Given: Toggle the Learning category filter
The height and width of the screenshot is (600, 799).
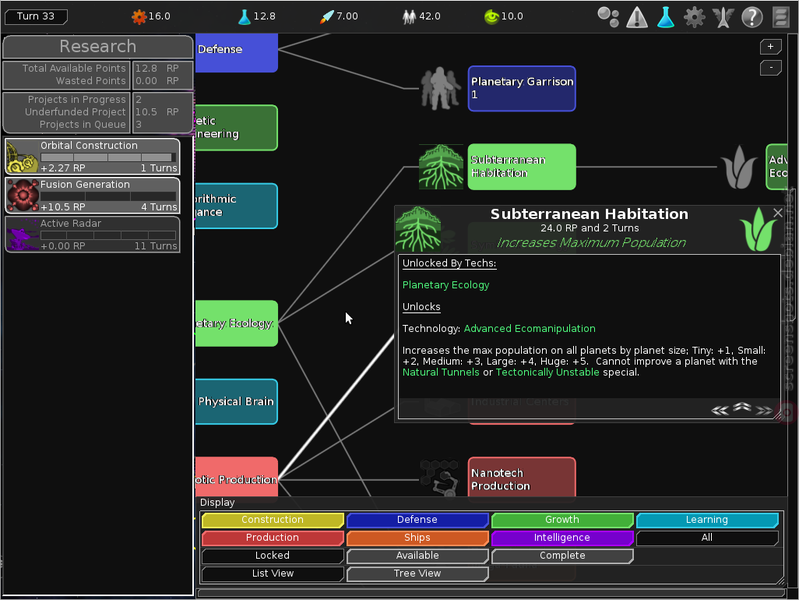Looking at the screenshot, I should click(x=707, y=520).
